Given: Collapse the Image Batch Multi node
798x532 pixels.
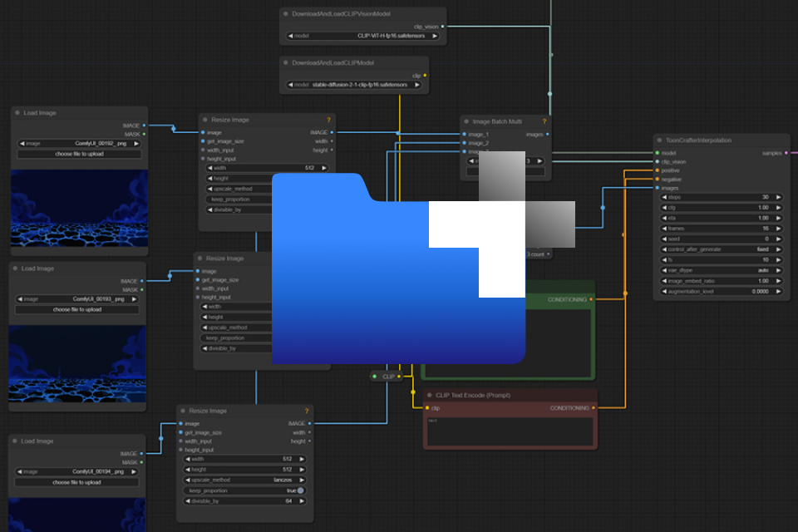Looking at the screenshot, I should click(466, 121).
